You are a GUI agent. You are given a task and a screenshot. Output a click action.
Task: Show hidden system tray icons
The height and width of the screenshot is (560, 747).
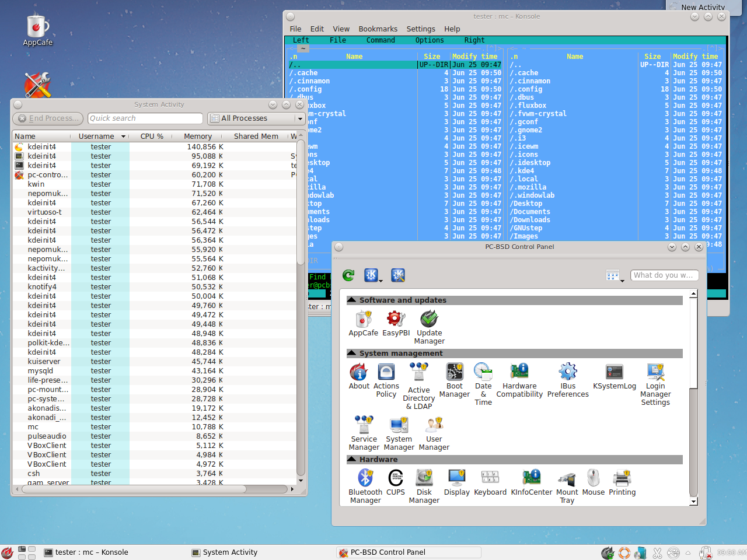(688, 552)
